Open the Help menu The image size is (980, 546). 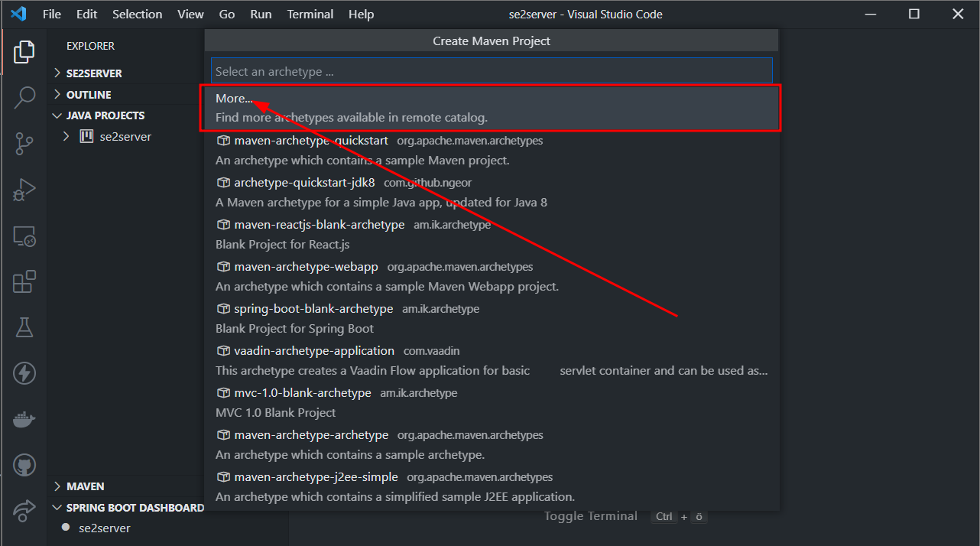(x=361, y=14)
